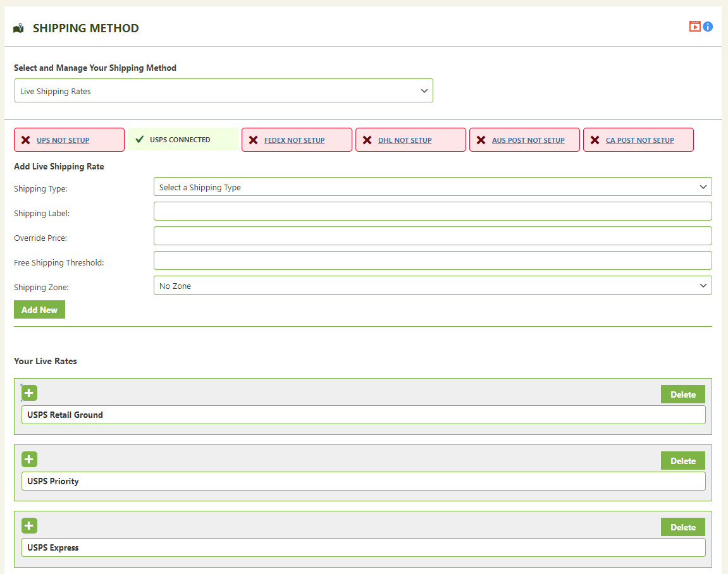Expand the USPS Express plus icon
Screen dimensions: 728x574
(x=29, y=526)
